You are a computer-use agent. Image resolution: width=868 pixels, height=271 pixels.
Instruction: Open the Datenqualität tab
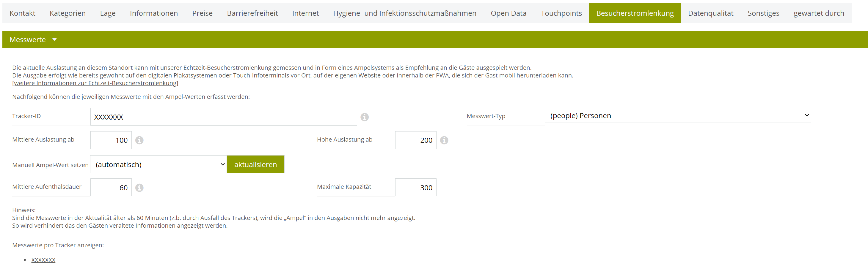[x=711, y=13]
